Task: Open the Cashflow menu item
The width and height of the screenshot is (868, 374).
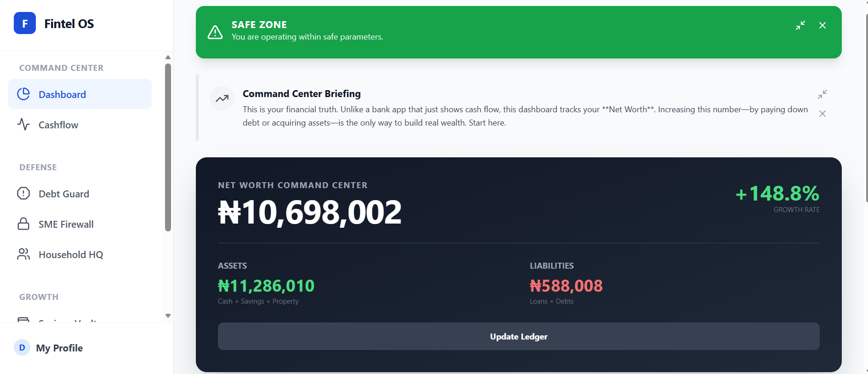Action: pos(58,125)
